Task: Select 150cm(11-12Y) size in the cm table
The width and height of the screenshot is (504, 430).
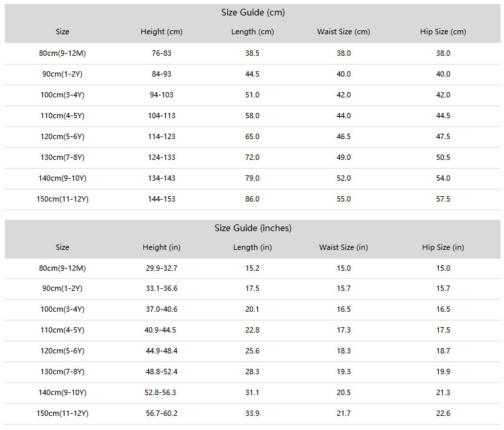Action: [62, 199]
